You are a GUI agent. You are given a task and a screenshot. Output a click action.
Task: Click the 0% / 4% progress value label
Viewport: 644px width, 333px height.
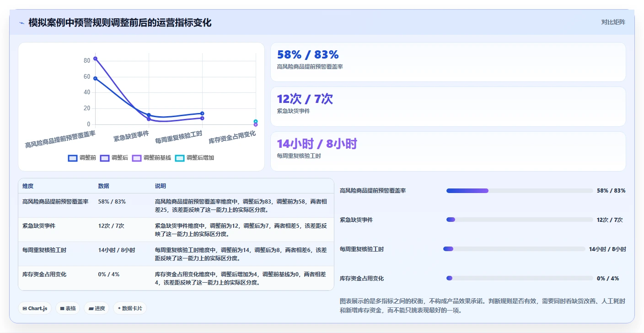click(608, 279)
